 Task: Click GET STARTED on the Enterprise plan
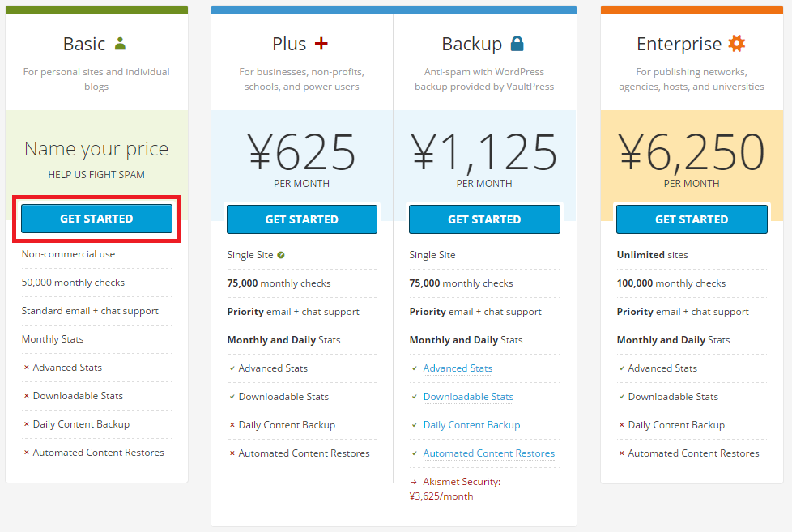tap(692, 219)
